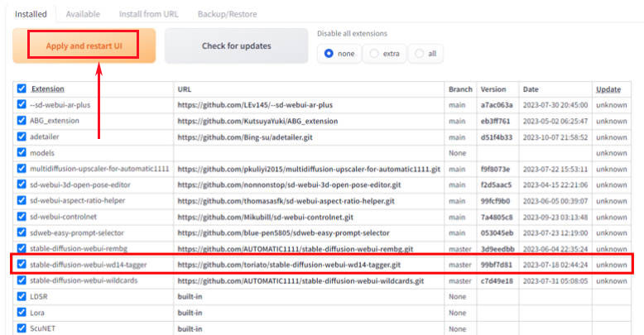Select 'all' to disable all extensions
Viewport: 644px width, 335px height.
click(420, 53)
